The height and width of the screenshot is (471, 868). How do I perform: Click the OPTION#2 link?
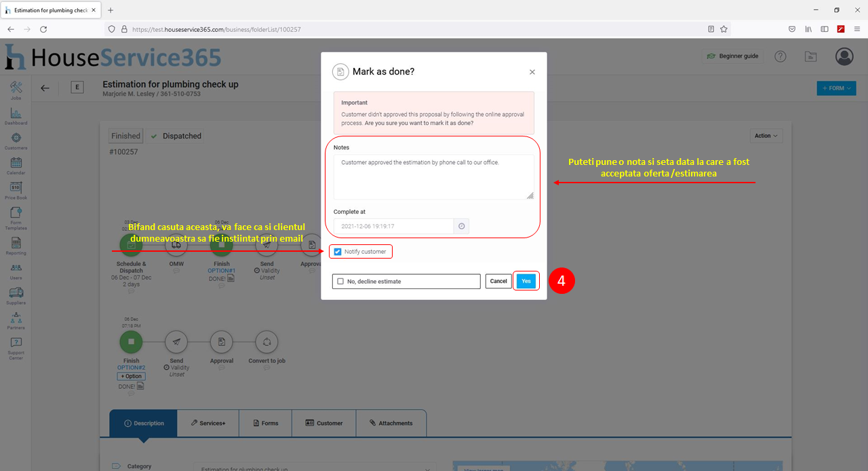(x=131, y=368)
